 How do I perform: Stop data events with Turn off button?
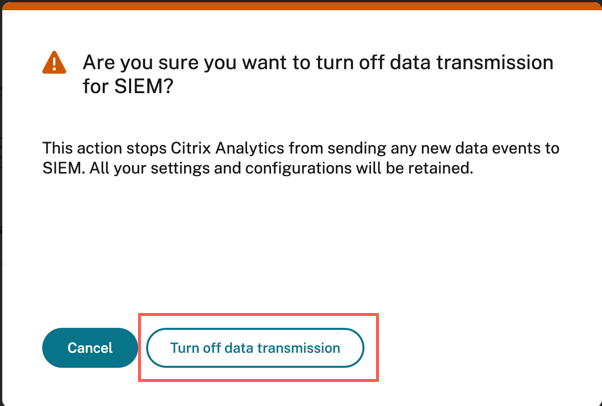point(255,348)
